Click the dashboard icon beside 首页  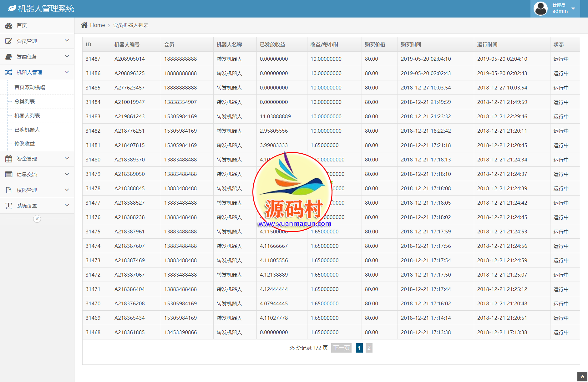[9, 26]
